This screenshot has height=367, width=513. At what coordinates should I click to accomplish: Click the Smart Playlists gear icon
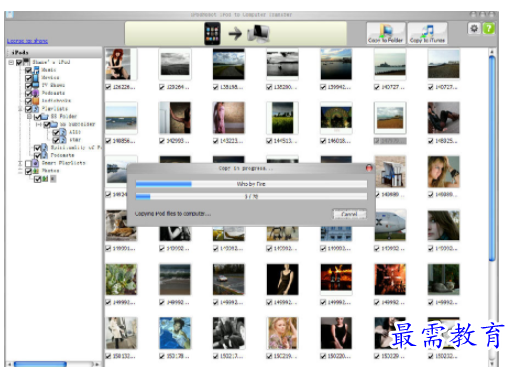click(x=36, y=163)
